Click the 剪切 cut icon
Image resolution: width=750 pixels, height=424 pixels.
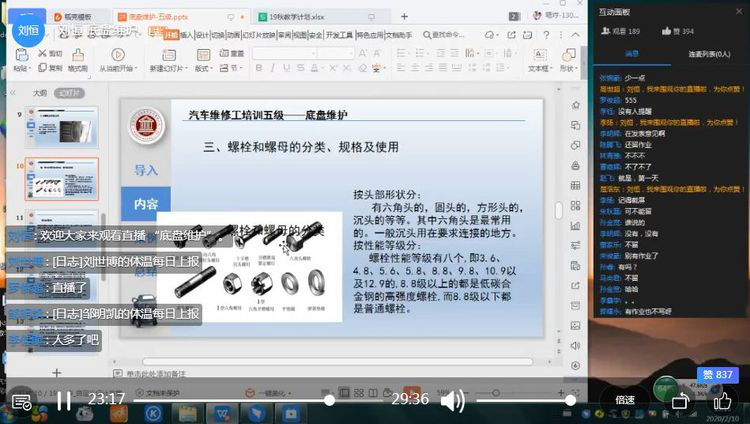42,53
